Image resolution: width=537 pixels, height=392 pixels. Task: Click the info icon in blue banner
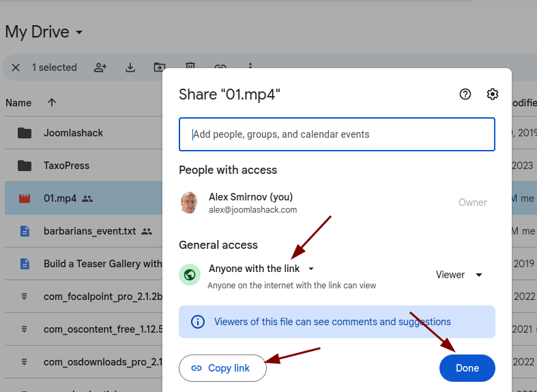[x=198, y=322]
